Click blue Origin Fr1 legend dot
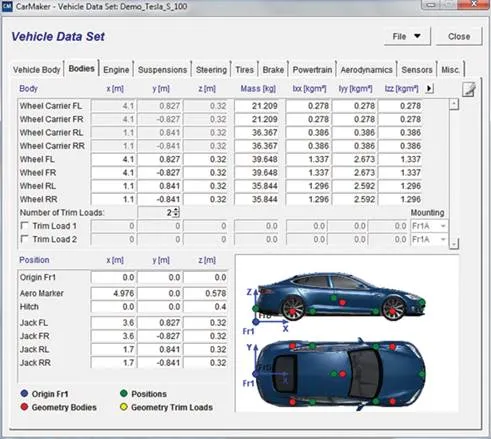The height and width of the screenshot is (439, 491). coord(24,393)
